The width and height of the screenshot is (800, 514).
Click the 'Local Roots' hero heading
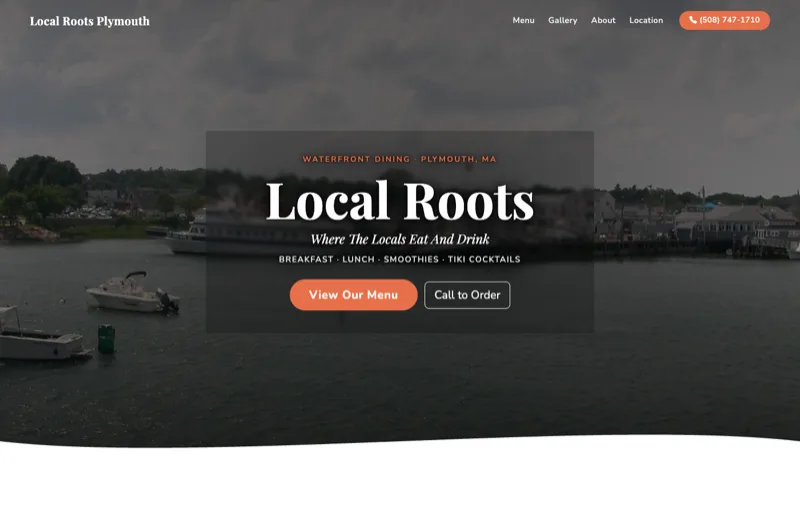tap(399, 201)
